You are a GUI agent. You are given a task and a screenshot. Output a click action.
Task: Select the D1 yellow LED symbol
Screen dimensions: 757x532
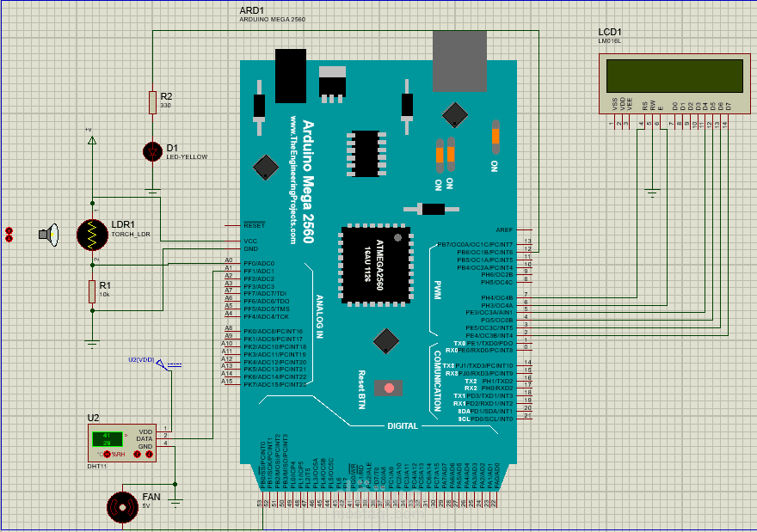(x=152, y=152)
